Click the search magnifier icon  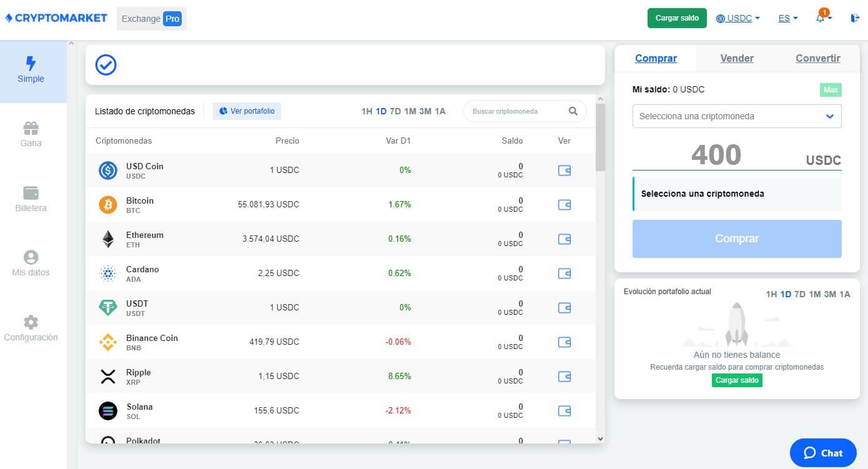tap(573, 111)
